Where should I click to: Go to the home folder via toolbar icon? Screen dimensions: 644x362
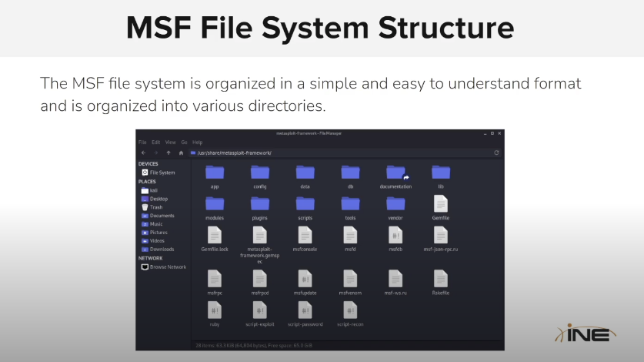pyautogui.click(x=181, y=153)
